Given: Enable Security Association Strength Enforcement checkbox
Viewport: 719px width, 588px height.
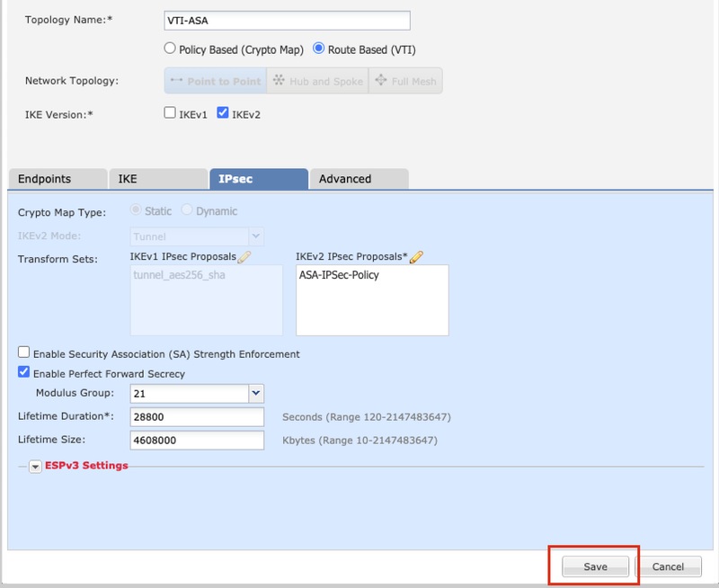Looking at the screenshot, I should point(24,352).
